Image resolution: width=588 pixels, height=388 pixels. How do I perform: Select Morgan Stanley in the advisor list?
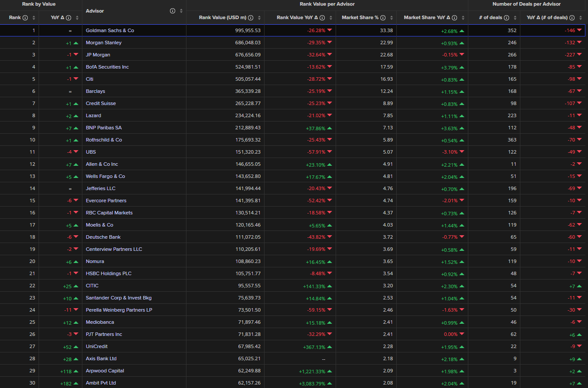point(104,43)
